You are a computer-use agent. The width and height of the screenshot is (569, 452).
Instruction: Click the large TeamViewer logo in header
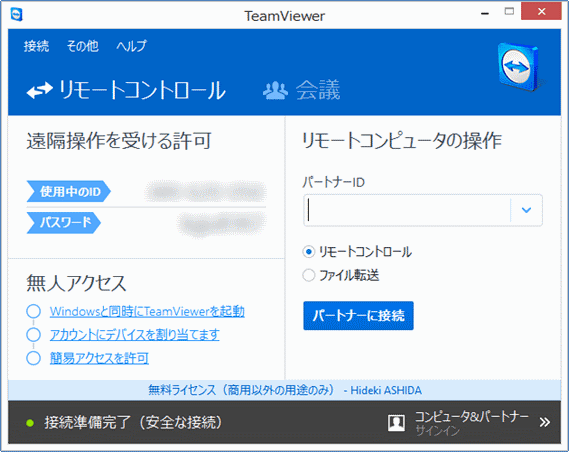coord(518,67)
